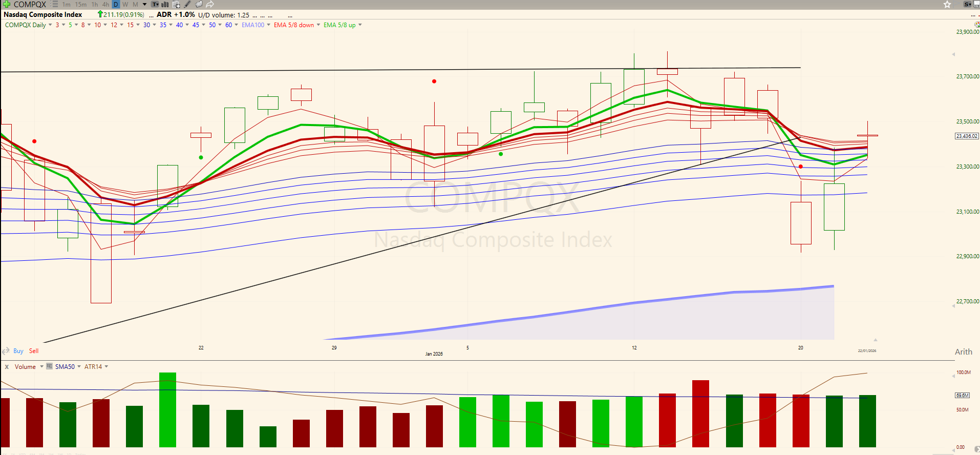Screen dimensions: 980x455
Task: Open the Volume indicator dropdown
Action: tap(41, 366)
